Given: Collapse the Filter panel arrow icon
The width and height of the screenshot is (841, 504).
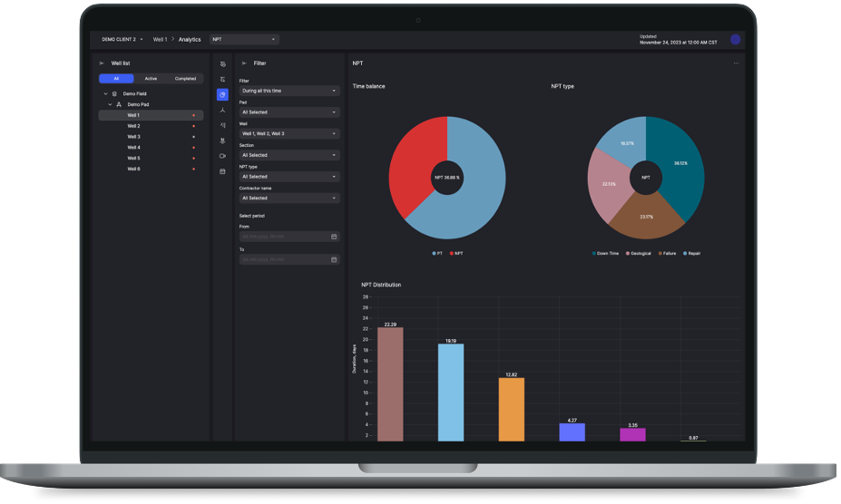Looking at the screenshot, I should 244,63.
